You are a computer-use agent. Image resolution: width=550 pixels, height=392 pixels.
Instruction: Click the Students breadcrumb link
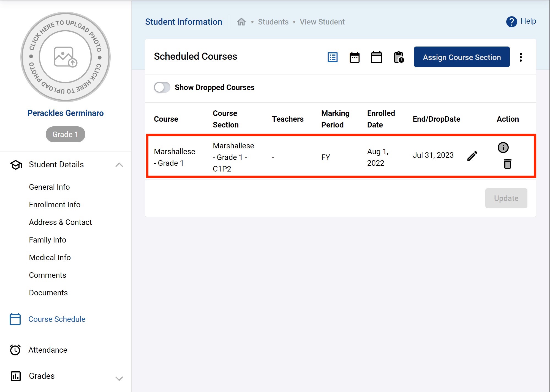point(273,22)
